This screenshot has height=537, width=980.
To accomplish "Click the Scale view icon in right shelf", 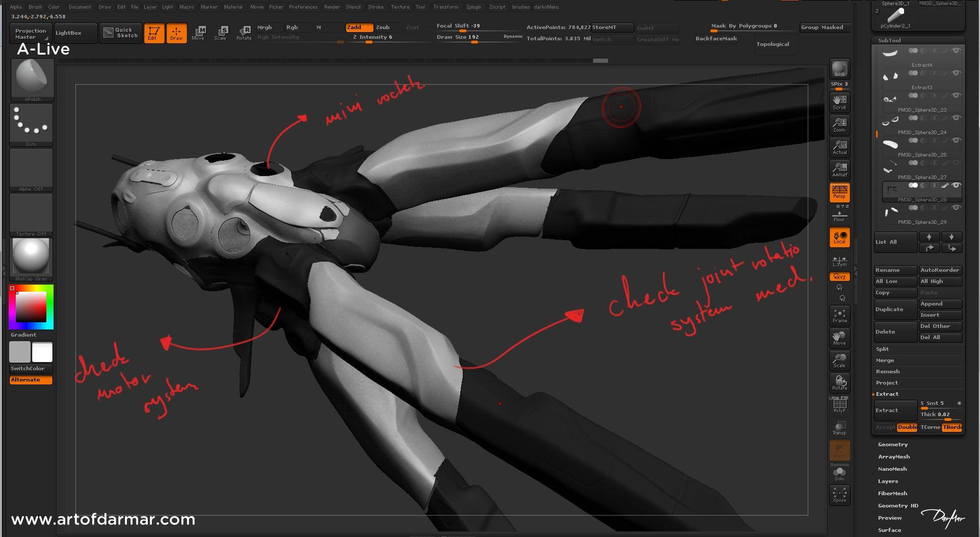I will click(x=839, y=360).
